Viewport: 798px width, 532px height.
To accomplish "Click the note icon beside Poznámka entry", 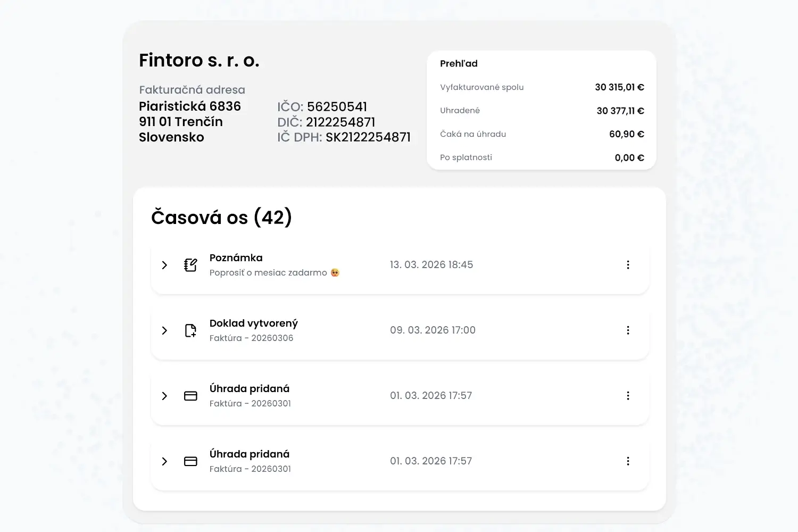I will tap(190, 264).
